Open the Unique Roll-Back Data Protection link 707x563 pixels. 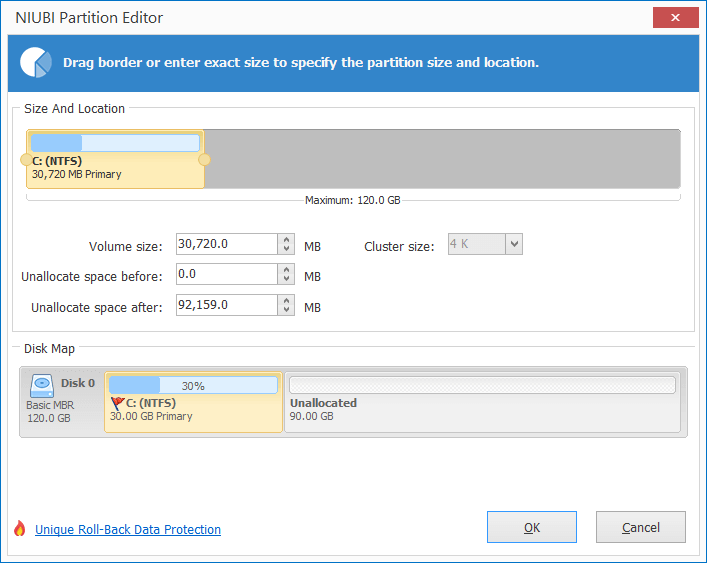click(128, 529)
